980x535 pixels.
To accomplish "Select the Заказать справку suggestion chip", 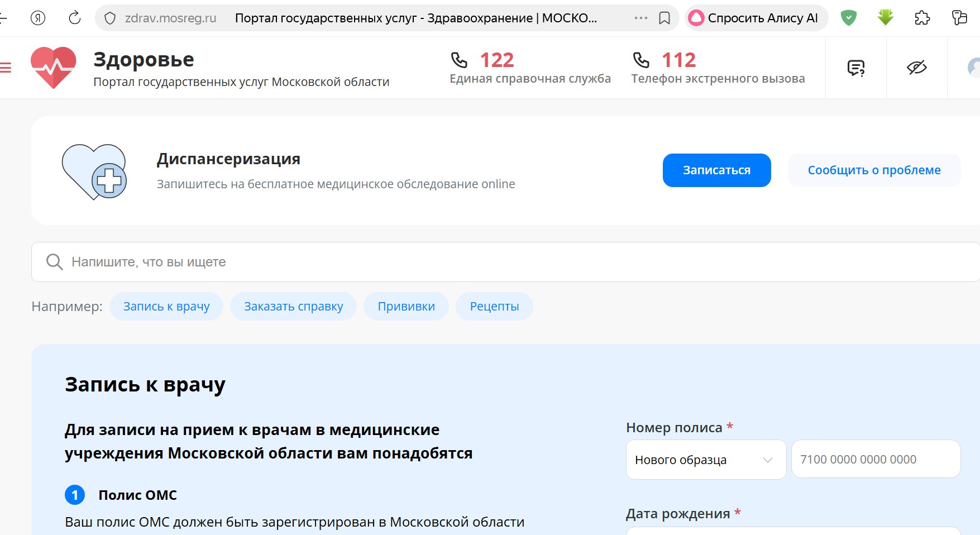I will coord(293,307).
